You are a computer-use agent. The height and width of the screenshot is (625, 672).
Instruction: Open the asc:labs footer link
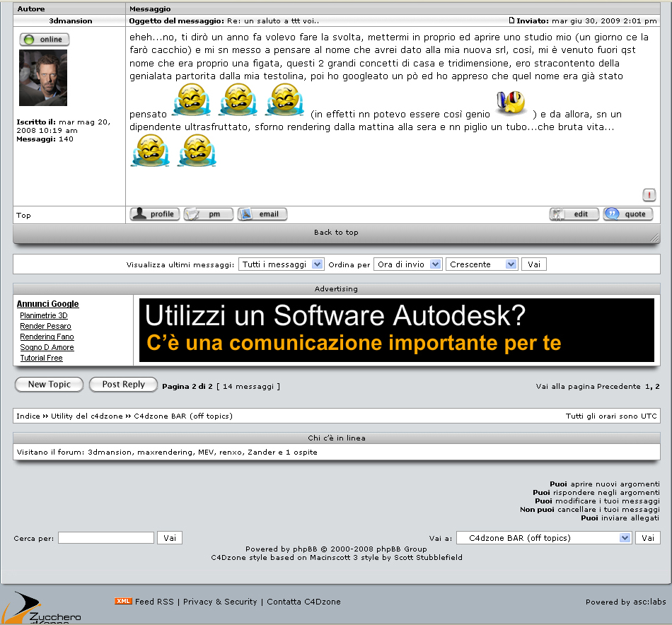click(649, 602)
